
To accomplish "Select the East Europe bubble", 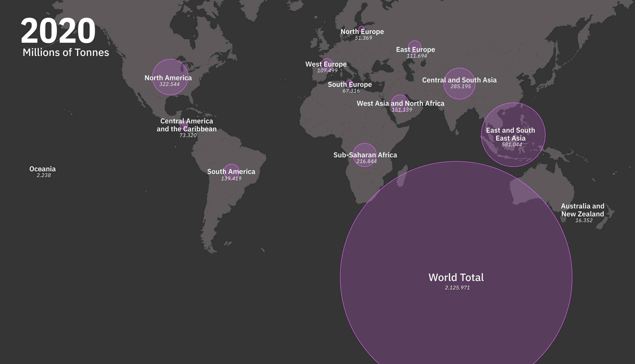I will click(415, 44).
